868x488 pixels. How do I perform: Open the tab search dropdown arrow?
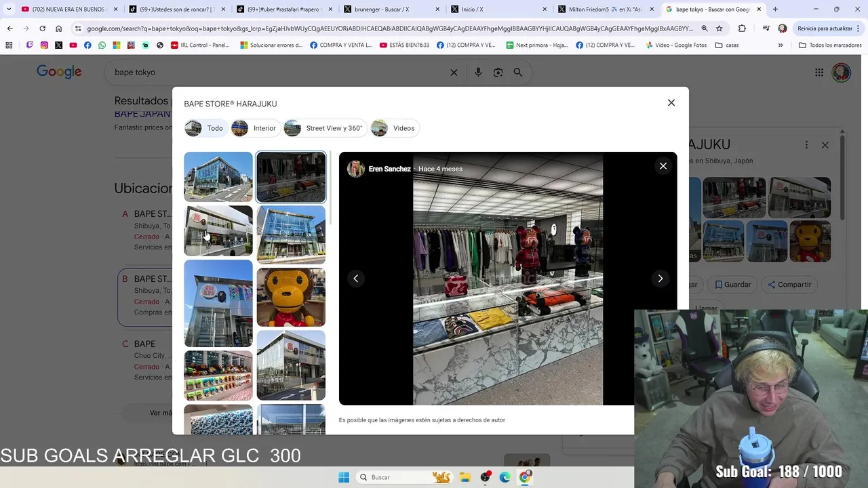tap(9, 9)
